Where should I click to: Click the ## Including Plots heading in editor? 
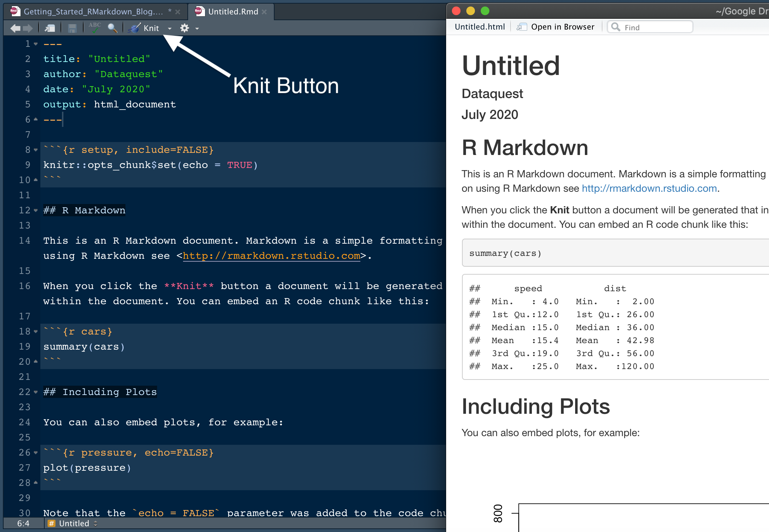(x=100, y=392)
